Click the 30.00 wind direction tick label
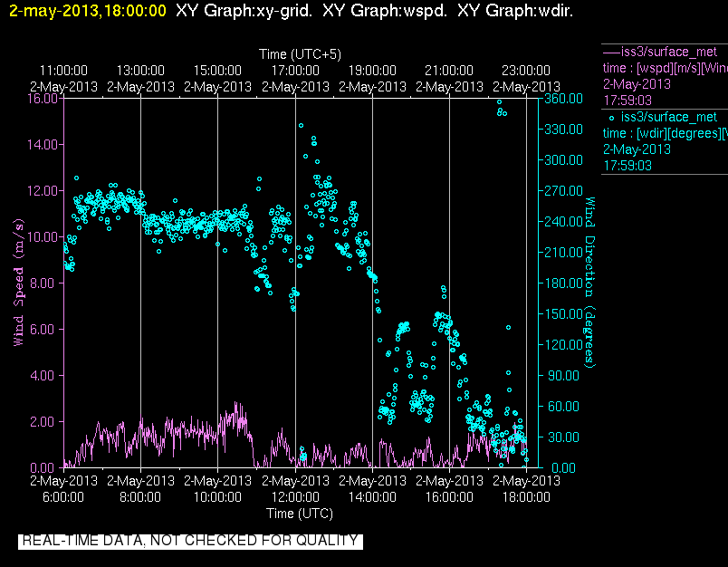The width and height of the screenshot is (728, 567). (563, 437)
